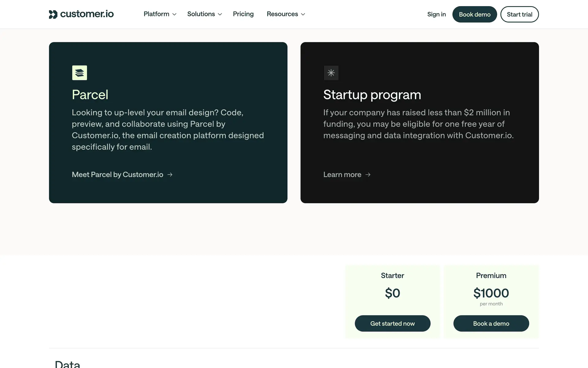588x368 pixels.
Task: Expand the Platform menu chevron
Action: 175,14
